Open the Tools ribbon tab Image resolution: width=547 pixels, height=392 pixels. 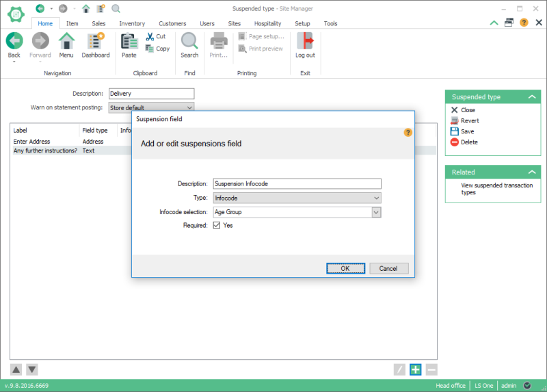tap(330, 23)
